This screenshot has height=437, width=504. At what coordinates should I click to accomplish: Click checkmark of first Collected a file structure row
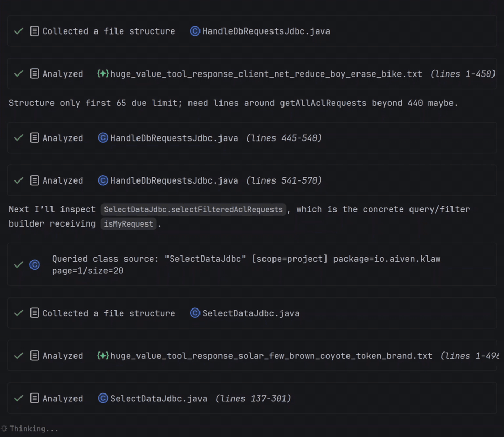click(x=19, y=31)
